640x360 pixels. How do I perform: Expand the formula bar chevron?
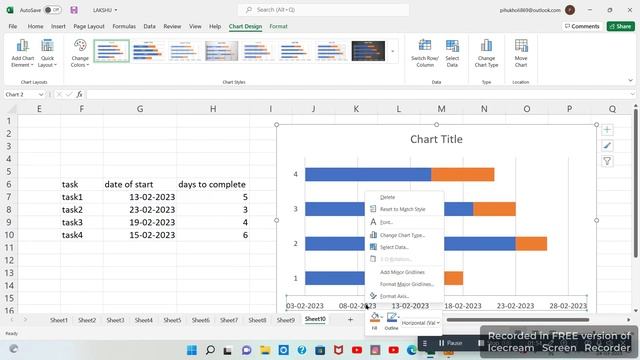click(632, 94)
